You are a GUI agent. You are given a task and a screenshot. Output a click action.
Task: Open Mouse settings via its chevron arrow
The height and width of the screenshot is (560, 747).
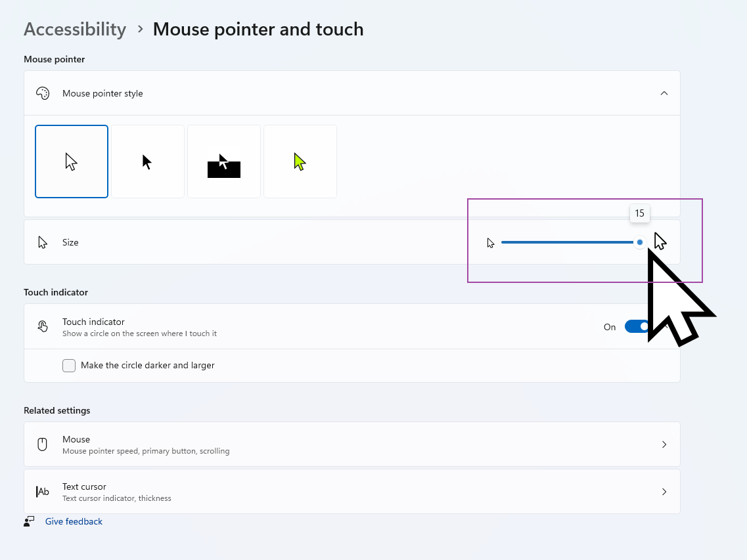pyautogui.click(x=664, y=444)
